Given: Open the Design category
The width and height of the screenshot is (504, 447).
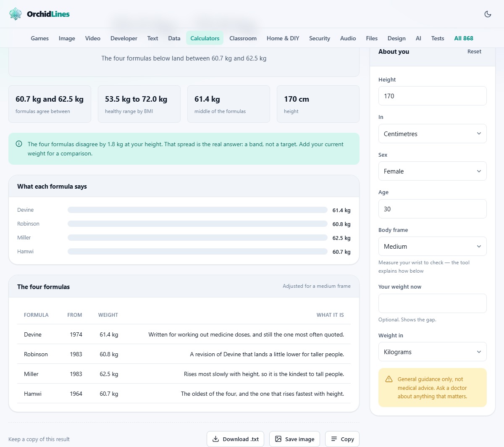Looking at the screenshot, I should click(396, 38).
